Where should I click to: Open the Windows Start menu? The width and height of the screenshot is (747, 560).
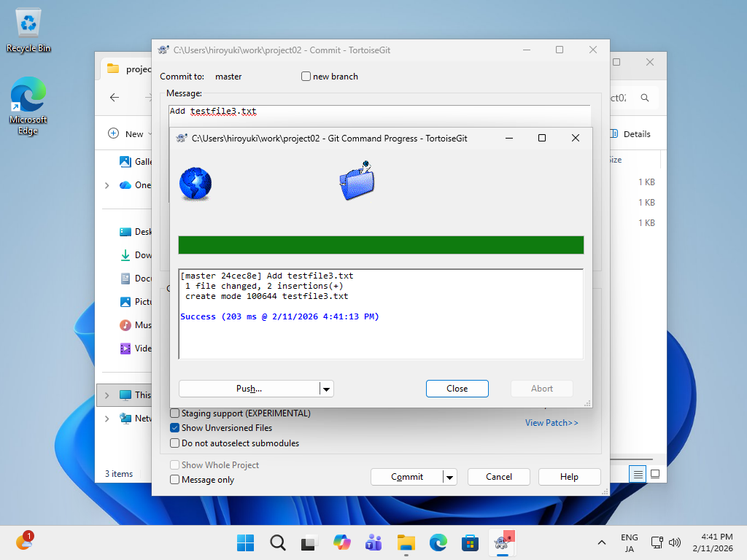[245, 542]
